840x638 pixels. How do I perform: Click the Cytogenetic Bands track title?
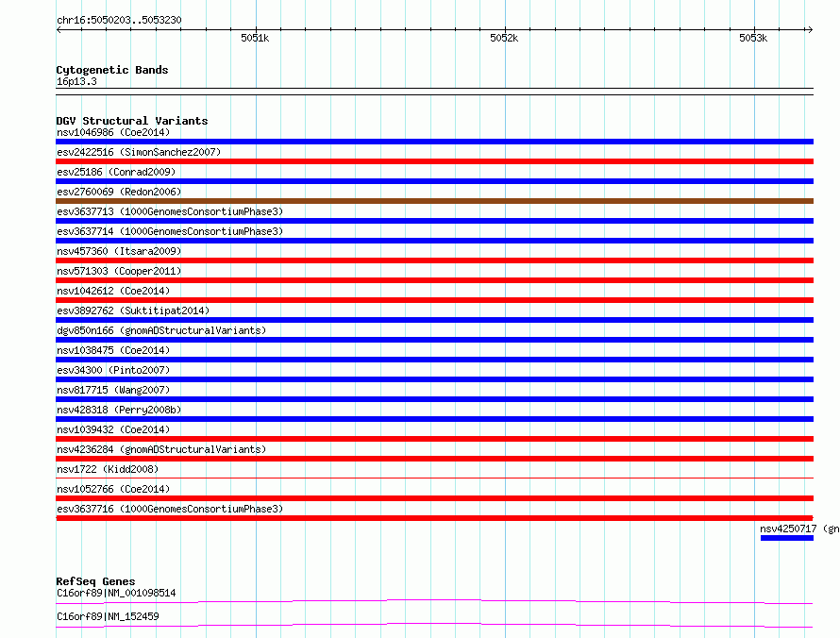pos(112,70)
